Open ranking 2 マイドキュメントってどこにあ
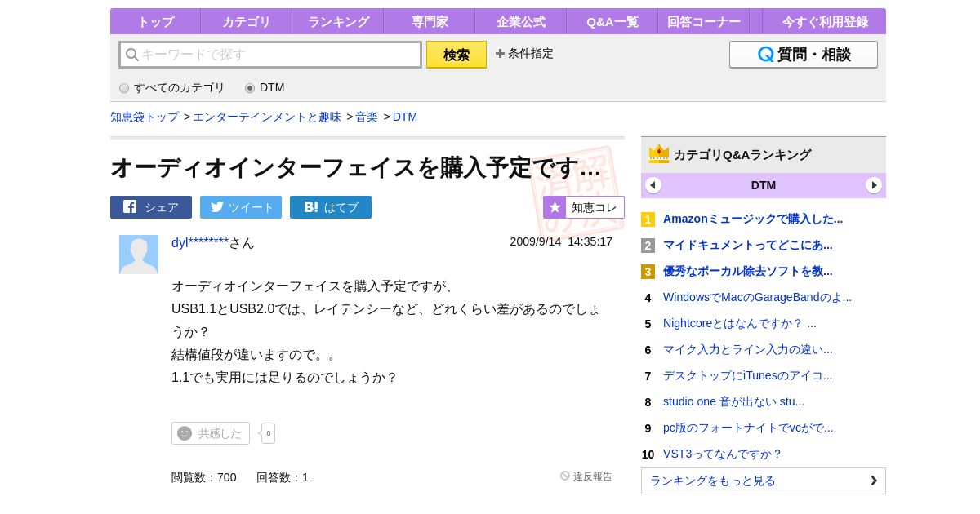 click(x=748, y=245)
